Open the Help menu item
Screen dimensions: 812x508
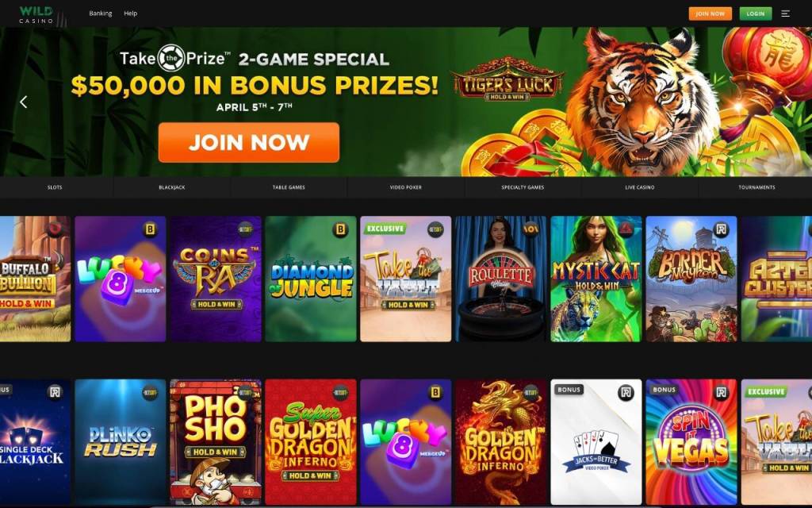[131, 13]
